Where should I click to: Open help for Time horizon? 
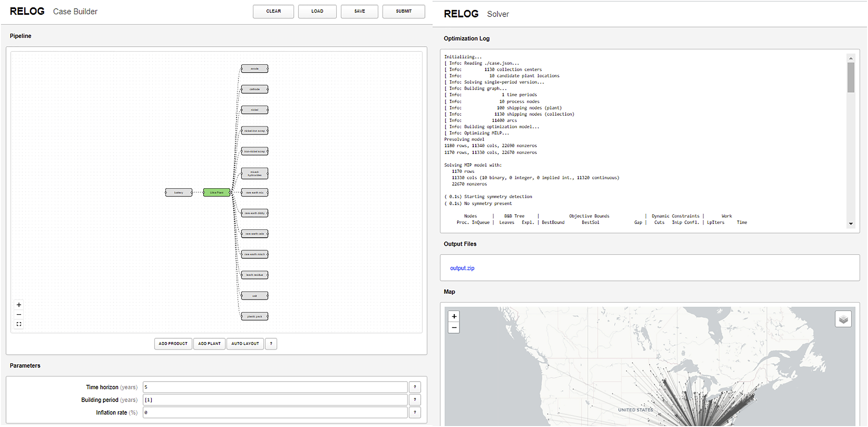[x=415, y=387]
